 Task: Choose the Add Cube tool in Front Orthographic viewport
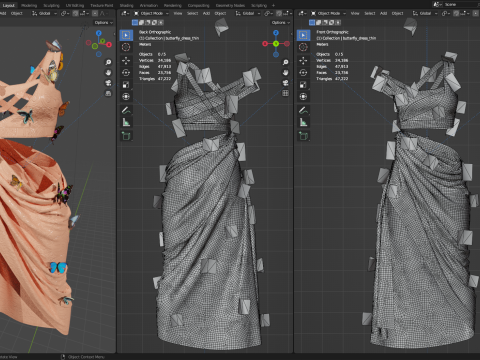303,136
